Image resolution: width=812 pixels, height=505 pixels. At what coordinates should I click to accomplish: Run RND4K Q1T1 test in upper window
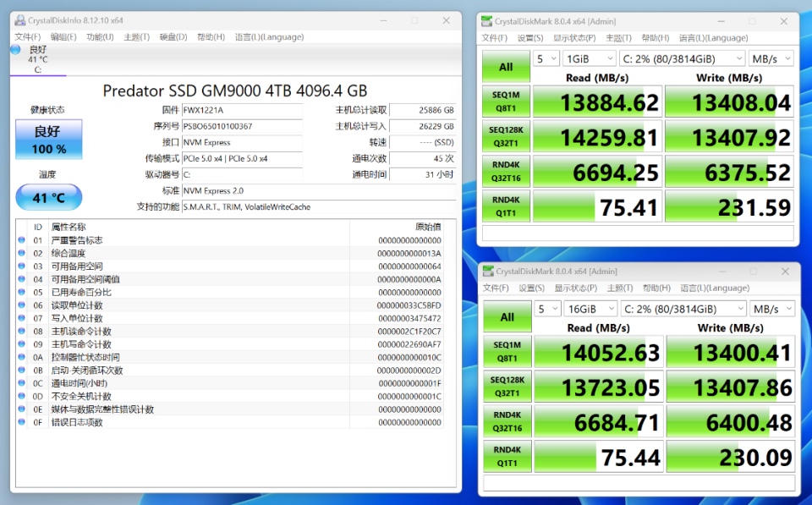(506, 206)
